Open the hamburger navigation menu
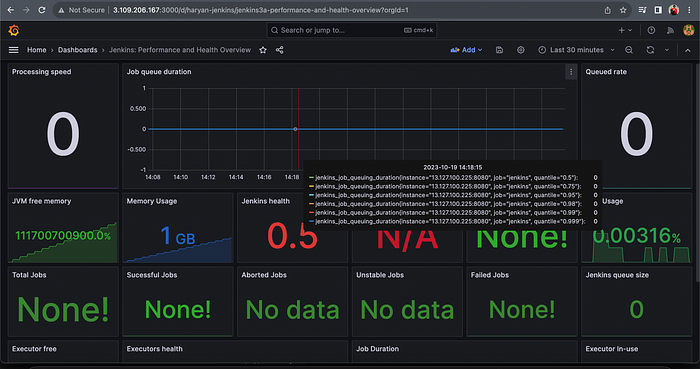The width and height of the screenshot is (700, 369). pos(14,50)
